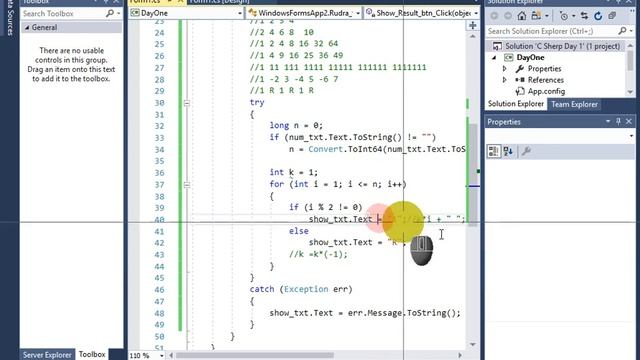Switch Solution Explorer views icon
The width and height of the screenshot is (640, 360).
(536, 16)
